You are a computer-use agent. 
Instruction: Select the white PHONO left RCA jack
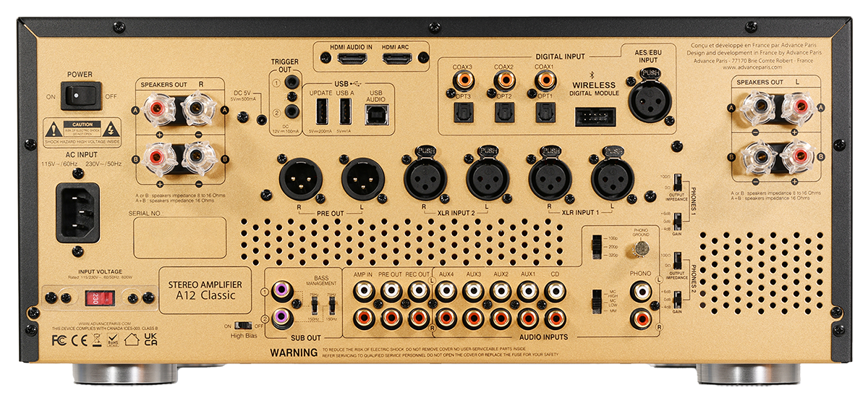[x=640, y=292]
